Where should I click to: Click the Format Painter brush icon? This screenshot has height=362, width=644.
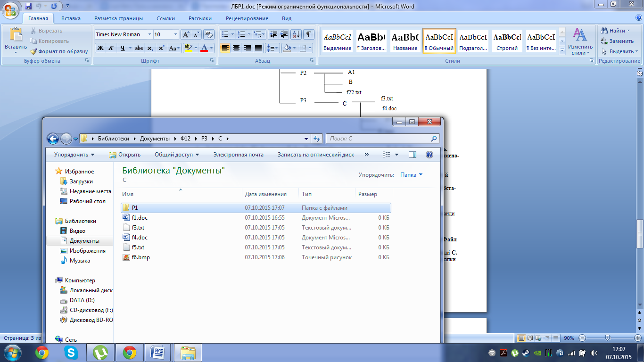(34, 51)
